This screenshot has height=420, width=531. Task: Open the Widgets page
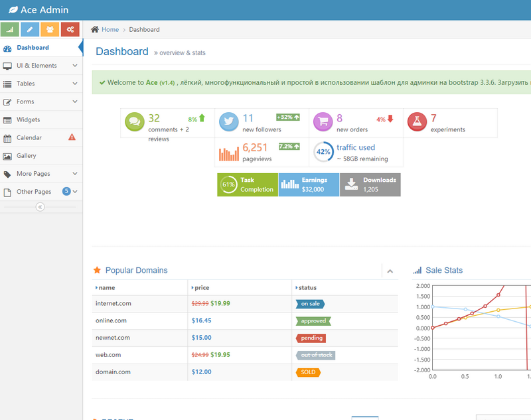click(29, 119)
